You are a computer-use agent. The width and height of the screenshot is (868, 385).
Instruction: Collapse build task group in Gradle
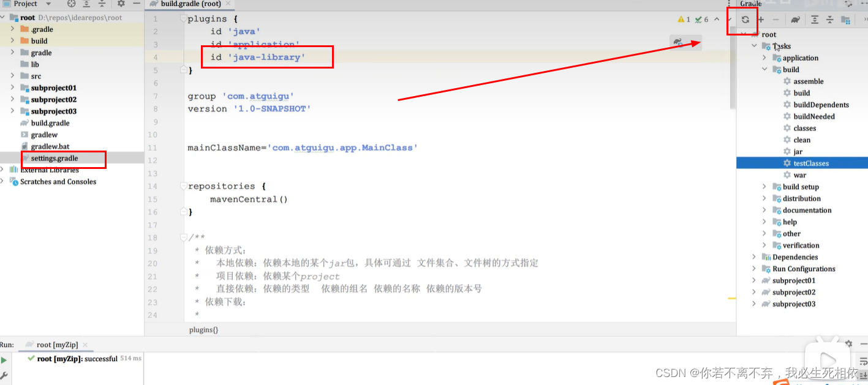pyautogui.click(x=764, y=70)
